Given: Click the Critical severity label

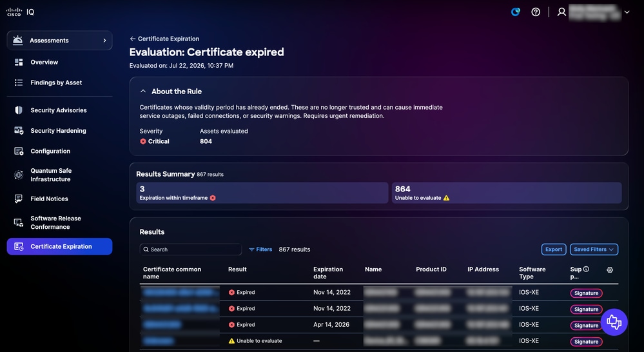Looking at the screenshot, I should tap(159, 141).
